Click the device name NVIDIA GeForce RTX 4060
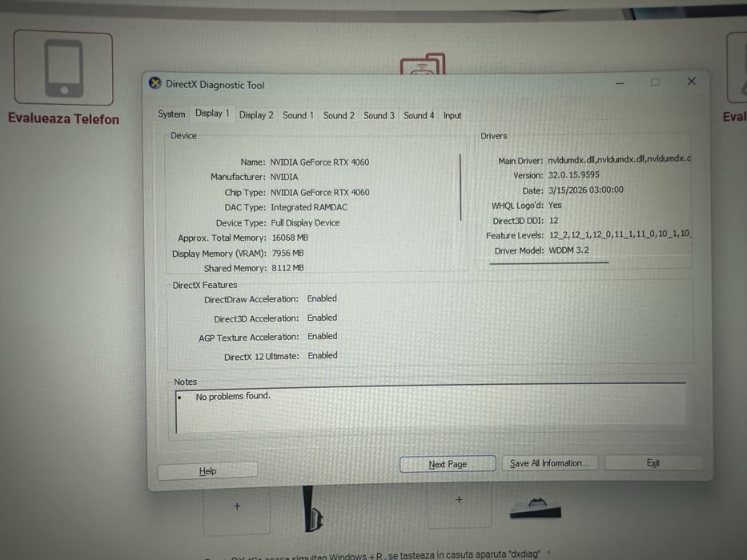 (x=319, y=162)
